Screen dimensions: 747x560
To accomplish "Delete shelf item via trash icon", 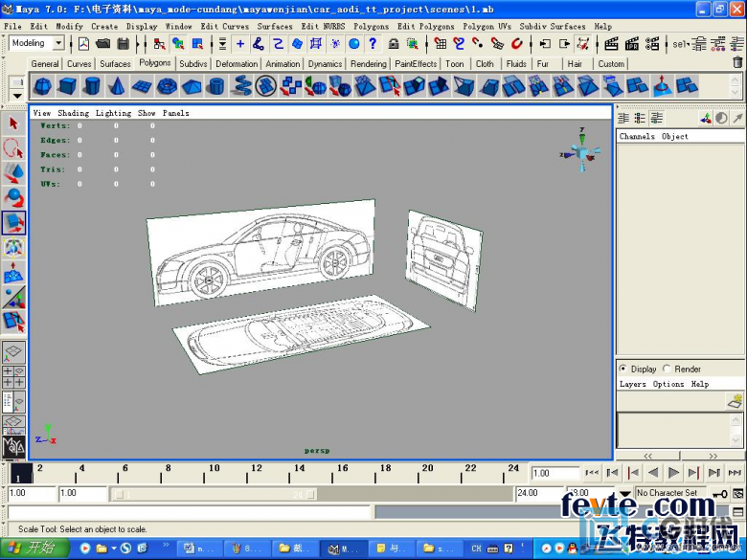I will 737,62.
